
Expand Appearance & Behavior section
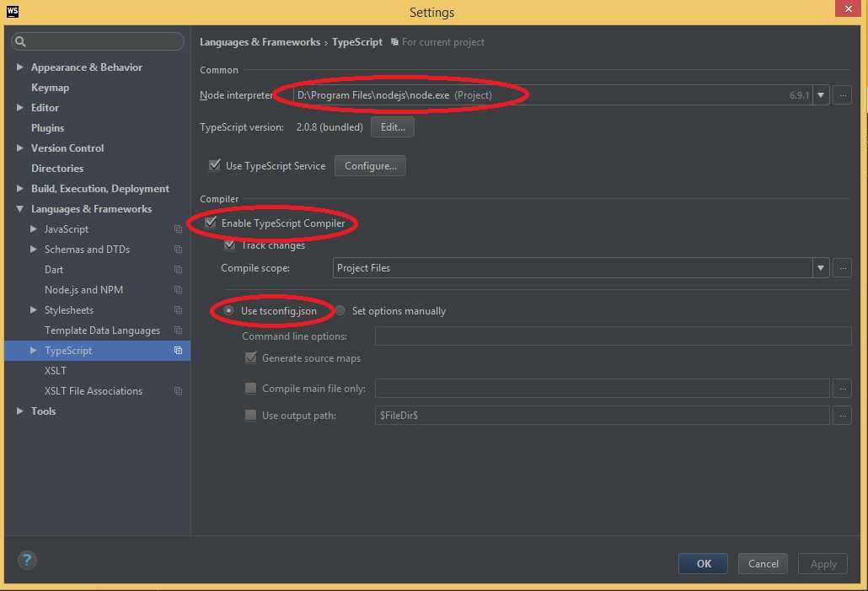20,67
